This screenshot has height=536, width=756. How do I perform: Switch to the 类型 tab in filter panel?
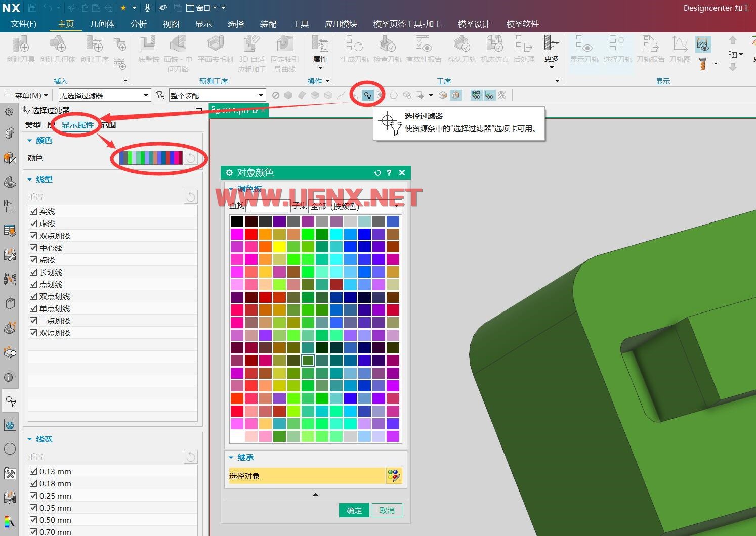tap(33, 125)
